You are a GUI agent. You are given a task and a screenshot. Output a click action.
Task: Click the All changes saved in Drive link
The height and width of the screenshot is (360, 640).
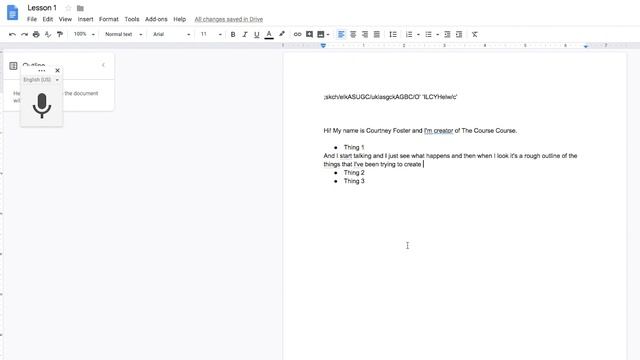pos(229,19)
